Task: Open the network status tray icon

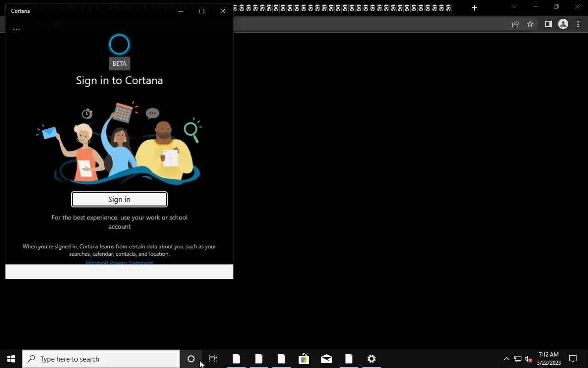Action: tap(518, 359)
